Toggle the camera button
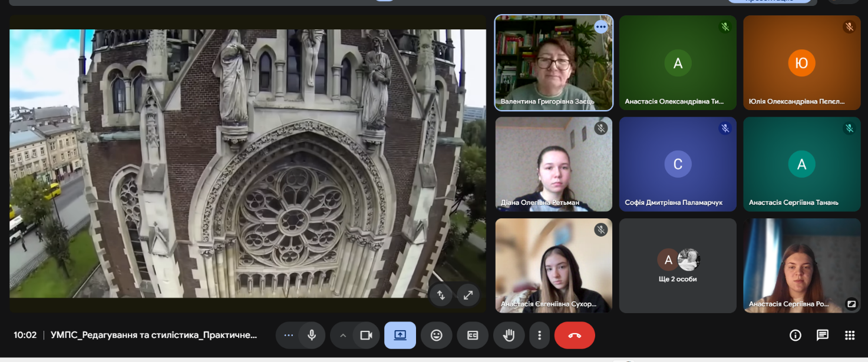The height and width of the screenshot is (362, 868). click(x=366, y=335)
